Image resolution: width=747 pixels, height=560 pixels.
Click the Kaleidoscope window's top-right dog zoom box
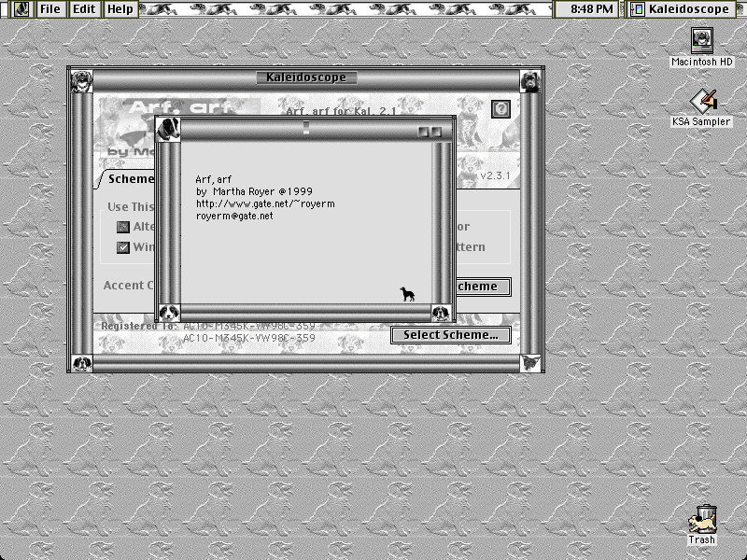(x=529, y=81)
